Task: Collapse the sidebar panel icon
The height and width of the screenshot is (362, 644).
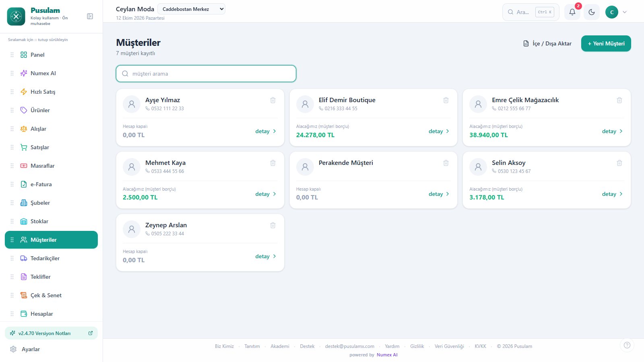Action: coord(90,16)
